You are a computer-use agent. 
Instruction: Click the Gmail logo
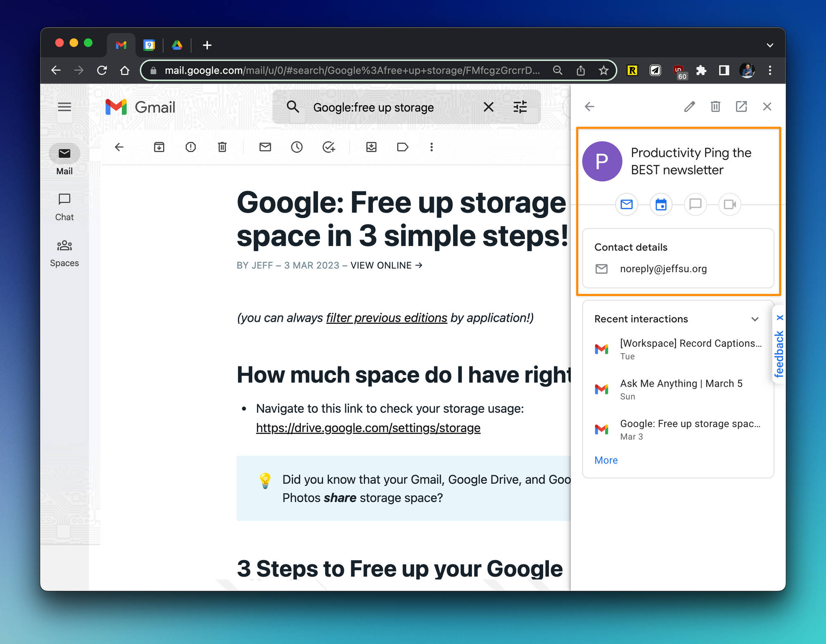tap(140, 107)
